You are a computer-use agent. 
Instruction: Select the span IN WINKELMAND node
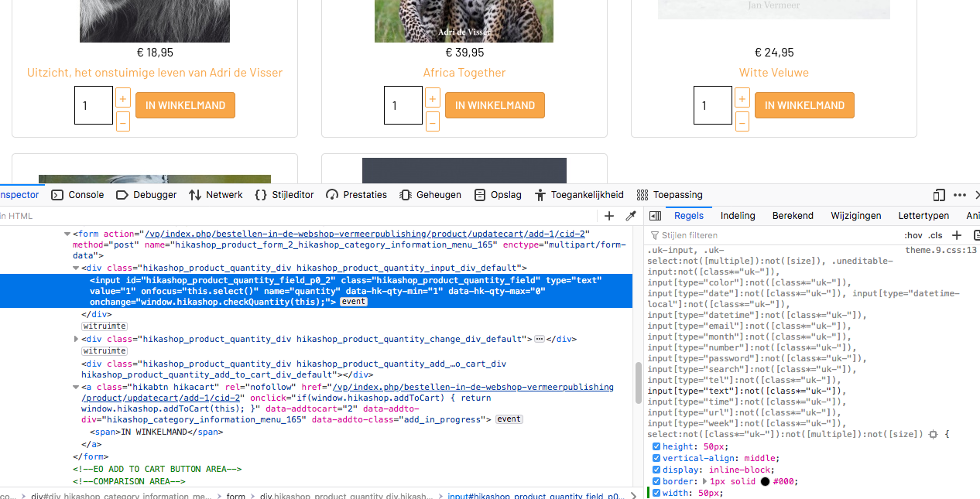coord(156,432)
